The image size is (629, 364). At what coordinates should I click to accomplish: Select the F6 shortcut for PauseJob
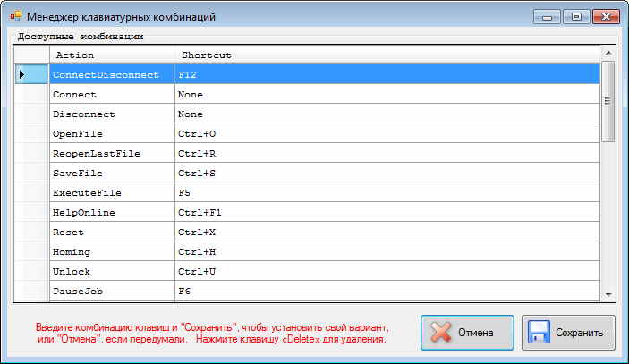coord(387,292)
